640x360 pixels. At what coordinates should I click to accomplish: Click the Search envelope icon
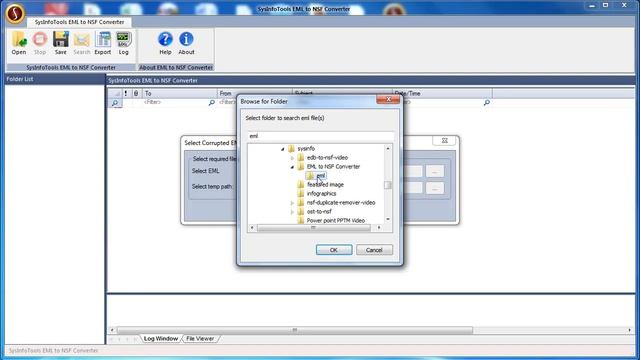[x=82, y=43]
